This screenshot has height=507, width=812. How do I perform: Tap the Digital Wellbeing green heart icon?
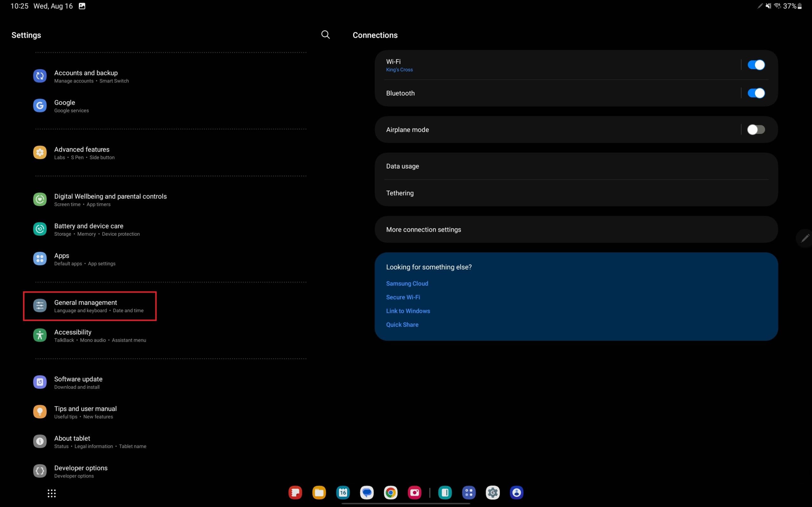point(40,200)
